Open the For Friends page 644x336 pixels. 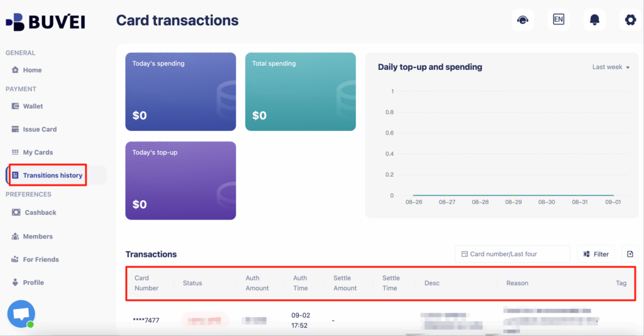pyautogui.click(x=41, y=259)
